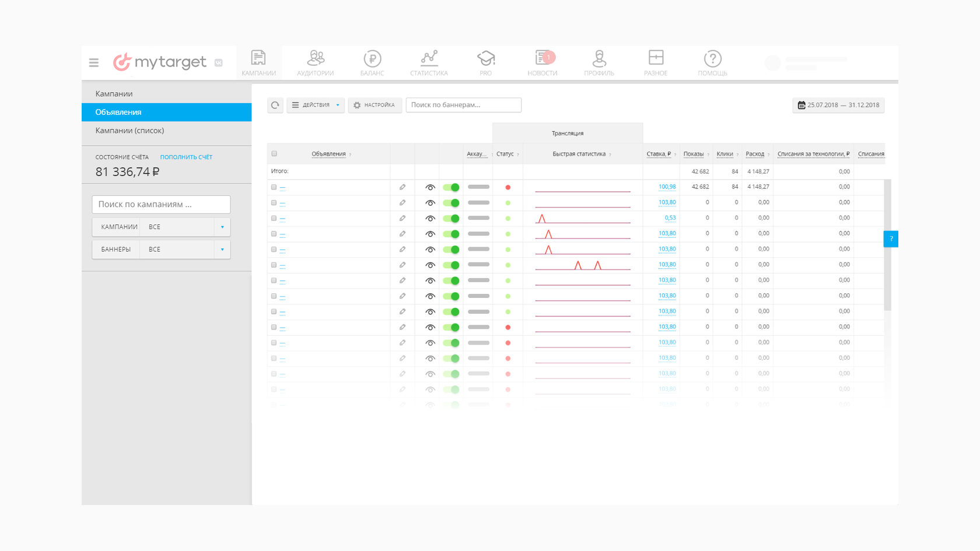Open the hamburger menu beside the mytarget logo
Viewport: 980px width, 551px height.
(x=94, y=62)
